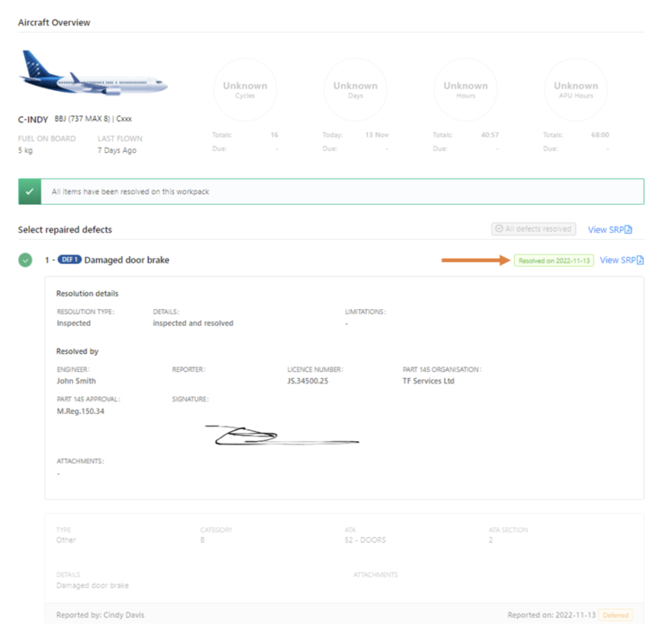Click the Resolved on 2022-11-13 status tag
The width and height of the screenshot is (664, 644).
554,261
